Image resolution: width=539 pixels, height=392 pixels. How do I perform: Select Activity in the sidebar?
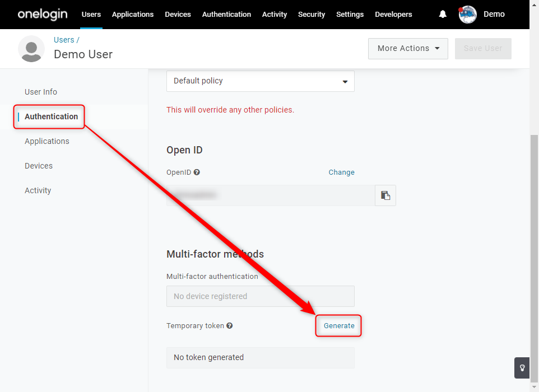coord(38,190)
